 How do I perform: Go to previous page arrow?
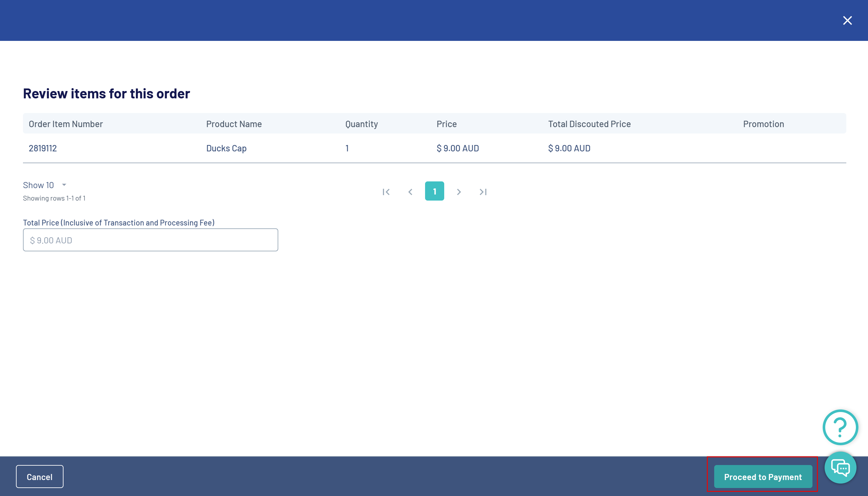pyautogui.click(x=410, y=192)
